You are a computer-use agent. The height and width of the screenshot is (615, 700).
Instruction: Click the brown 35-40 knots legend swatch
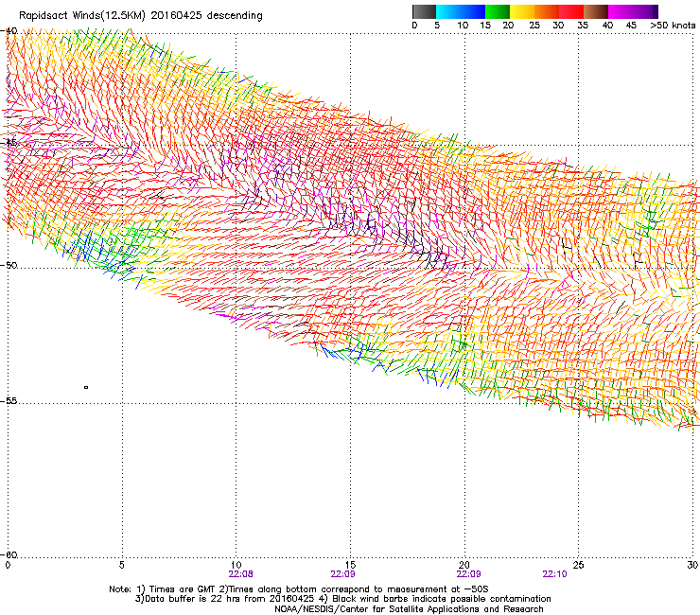click(x=596, y=11)
